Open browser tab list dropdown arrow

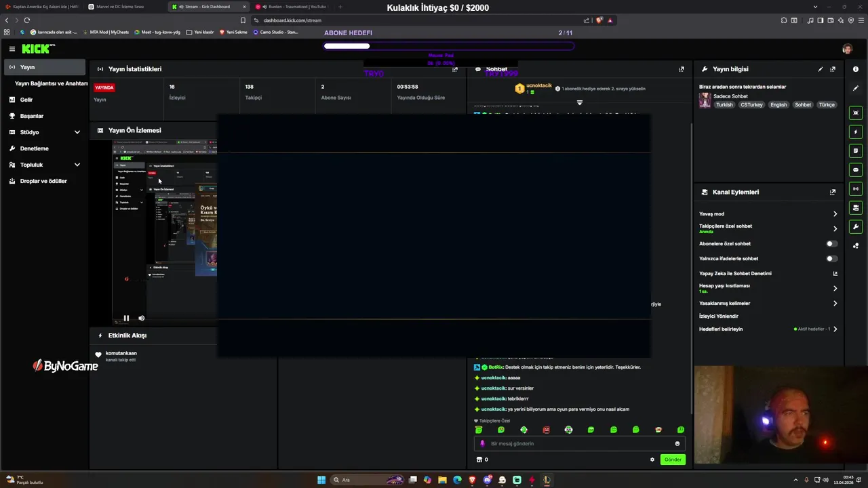[815, 7]
